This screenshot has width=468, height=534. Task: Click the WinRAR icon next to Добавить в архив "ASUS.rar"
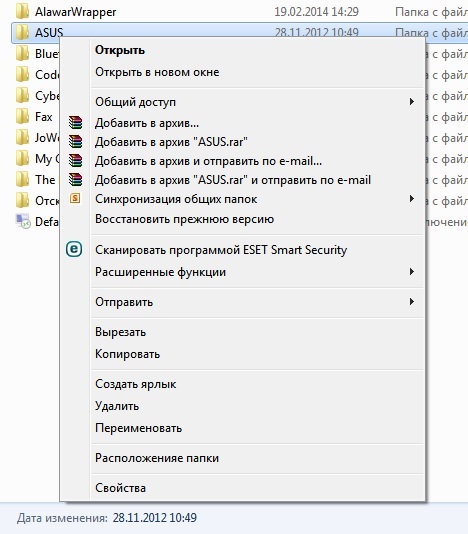coord(75,141)
